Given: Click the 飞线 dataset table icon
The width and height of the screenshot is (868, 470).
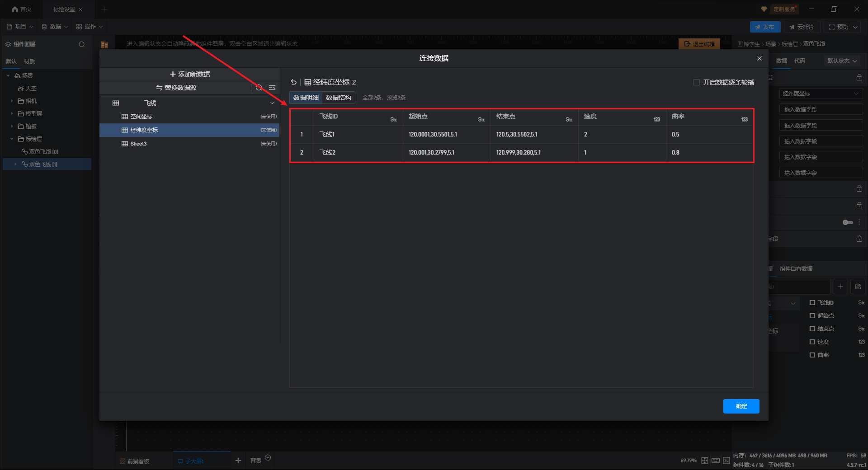Looking at the screenshot, I should pyautogui.click(x=116, y=103).
